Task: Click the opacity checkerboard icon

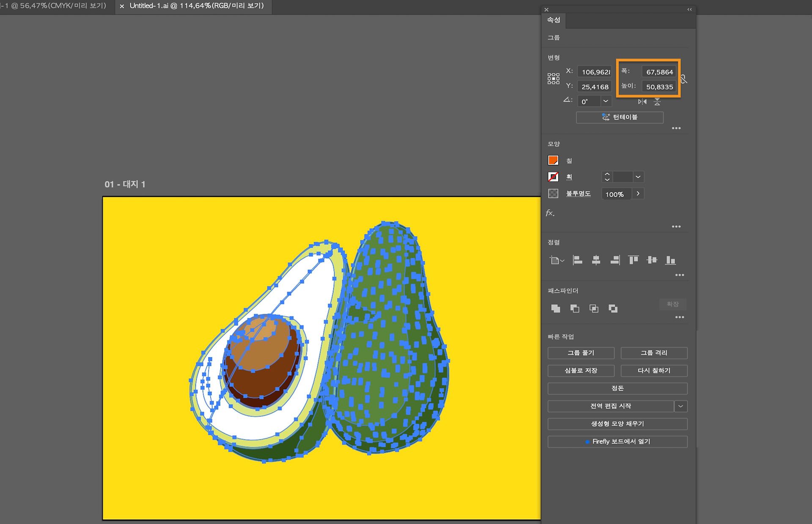Action: (553, 194)
